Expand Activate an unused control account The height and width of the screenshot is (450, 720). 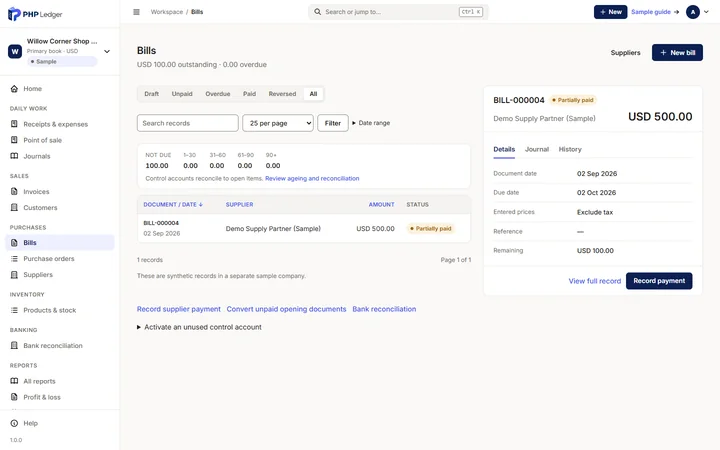click(x=199, y=327)
